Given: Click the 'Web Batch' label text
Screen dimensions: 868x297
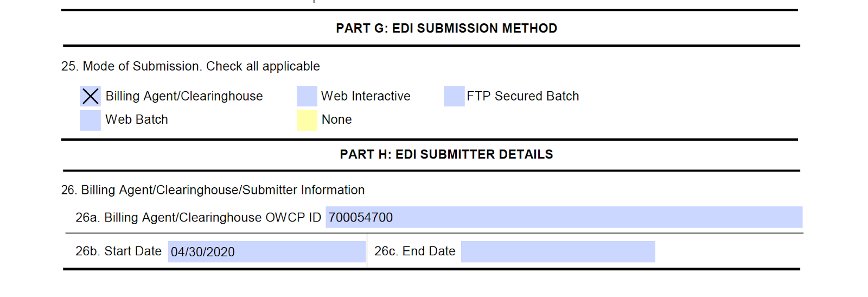Looking at the screenshot, I should click(137, 119).
